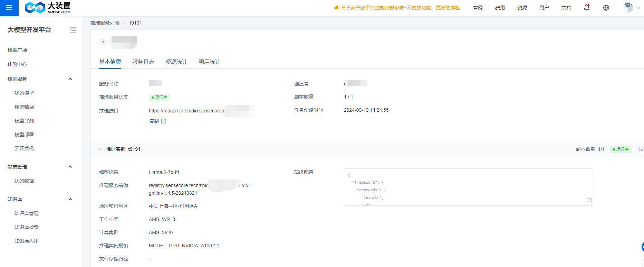The image size is (644, 267).
Task: Open 模型精调 in the sidebar
Action: click(x=24, y=107)
